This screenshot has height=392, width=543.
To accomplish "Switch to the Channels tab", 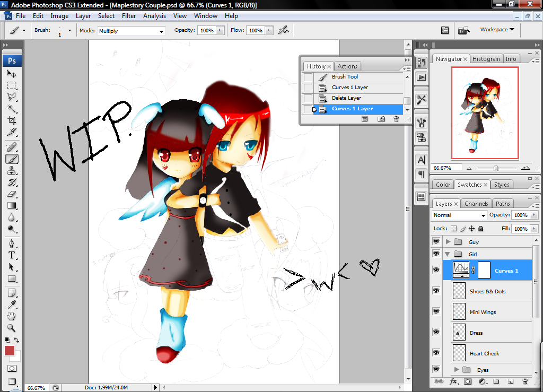I will [476, 204].
